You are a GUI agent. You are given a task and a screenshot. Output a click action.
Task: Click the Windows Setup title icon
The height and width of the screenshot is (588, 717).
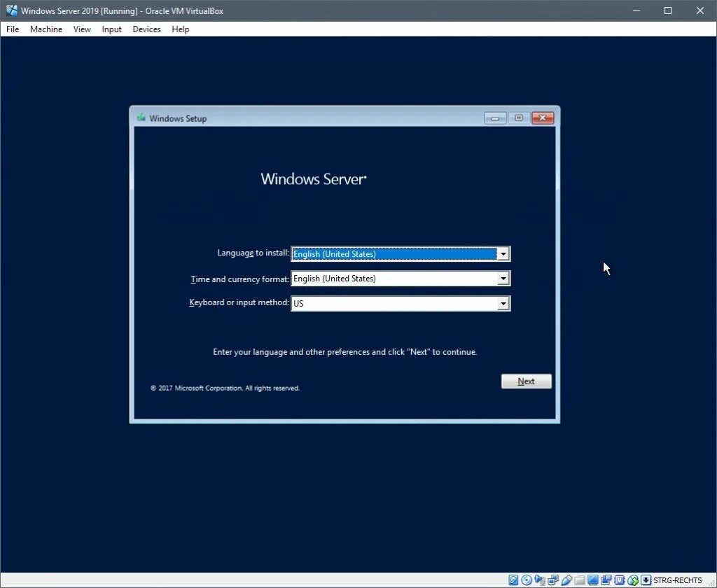pos(141,118)
